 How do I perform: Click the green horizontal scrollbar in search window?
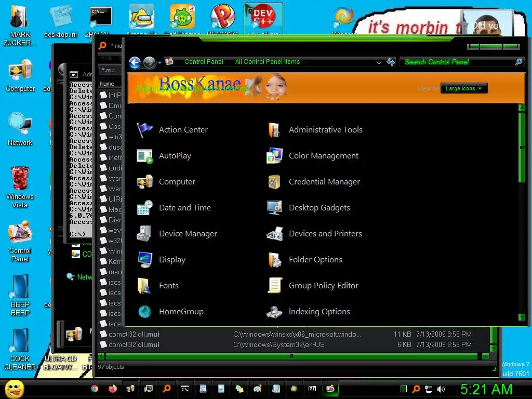[x=291, y=356]
